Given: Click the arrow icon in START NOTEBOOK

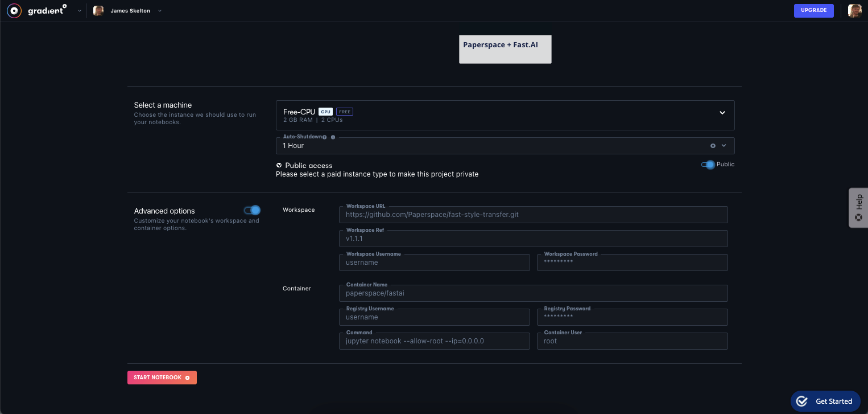Looking at the screenshot, I should 188,378.
